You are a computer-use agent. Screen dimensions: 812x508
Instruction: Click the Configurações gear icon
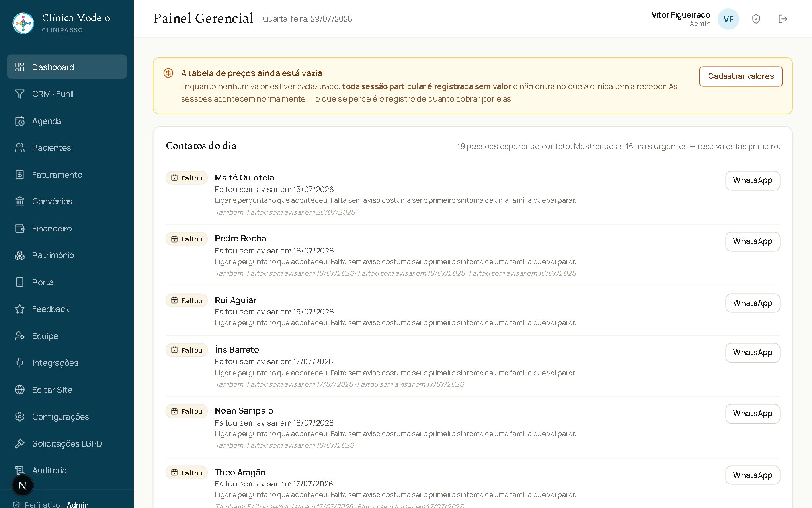coord(20,417)
